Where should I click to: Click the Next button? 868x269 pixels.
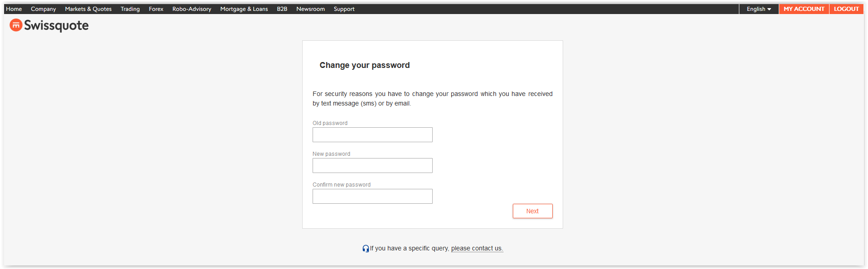(x=533, y=211)
